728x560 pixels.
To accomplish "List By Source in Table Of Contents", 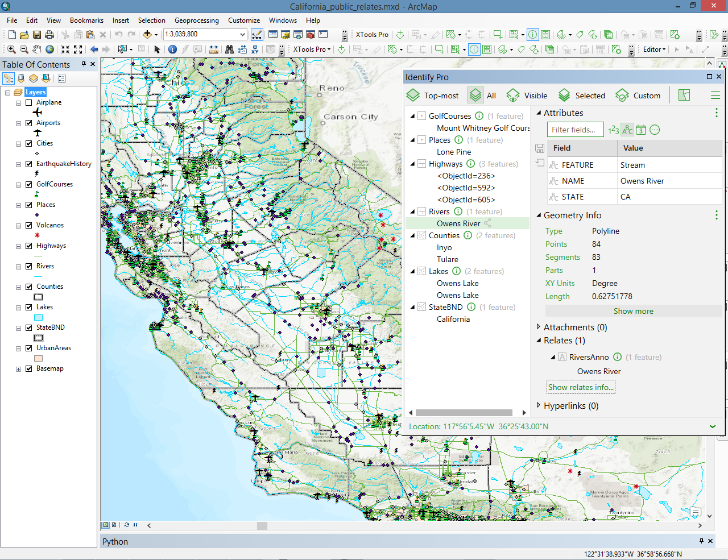I will click(x=21, y=78).
